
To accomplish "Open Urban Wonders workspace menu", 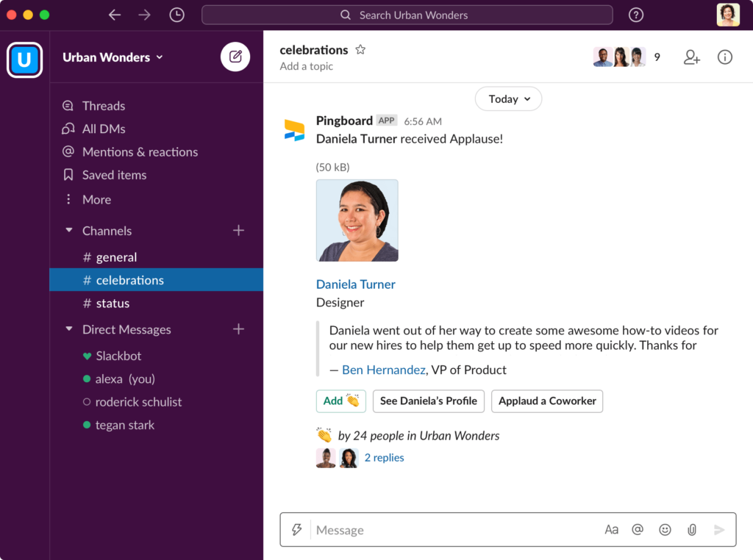I will click(113, 57).
